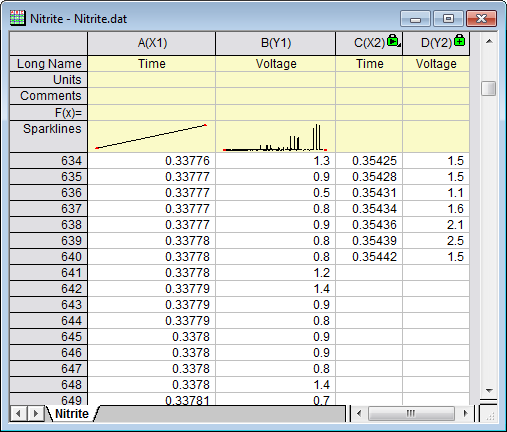Click the horizontal scrollbar thumb

click(x=411, y=414)
